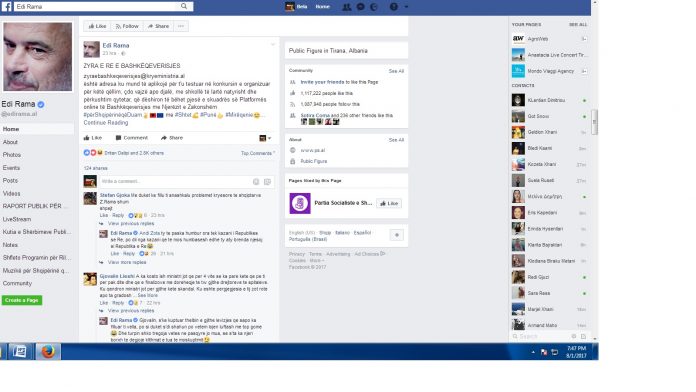Click the contacts list scrollbar
This screenshot has height=392, width=696.
coord(595,122)
